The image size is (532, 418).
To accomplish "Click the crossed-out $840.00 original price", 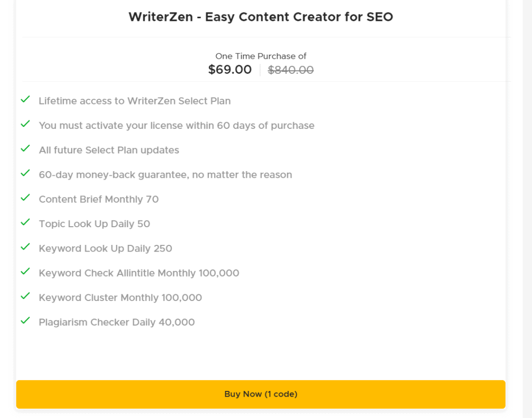I will pos(290,70).
